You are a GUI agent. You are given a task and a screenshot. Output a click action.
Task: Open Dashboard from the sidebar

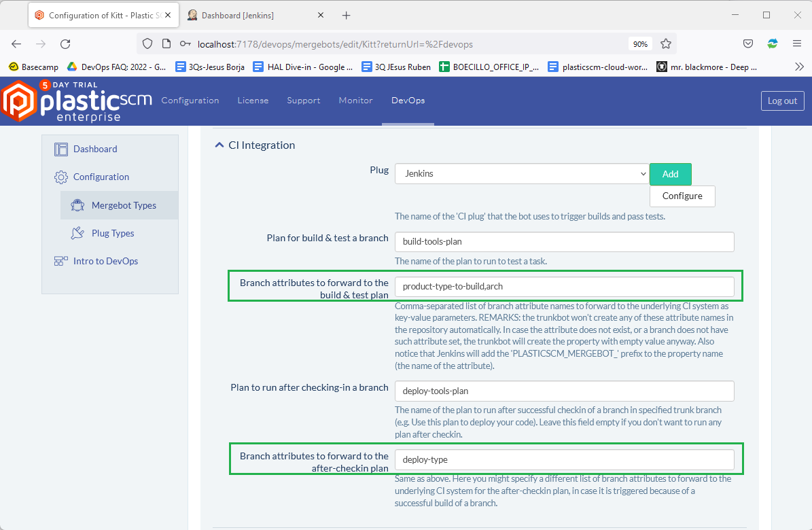pos(95,149)
